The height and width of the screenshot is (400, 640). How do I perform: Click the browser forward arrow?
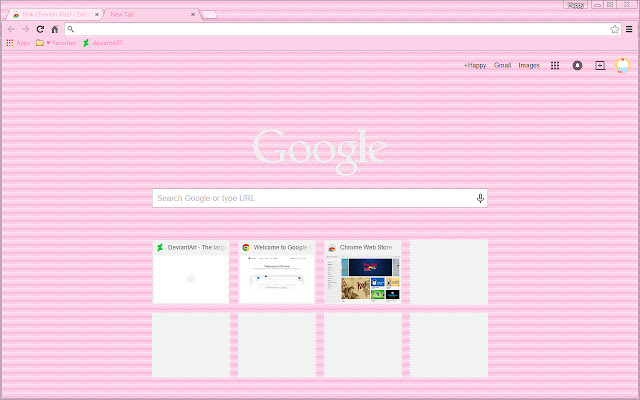point(26,29)
